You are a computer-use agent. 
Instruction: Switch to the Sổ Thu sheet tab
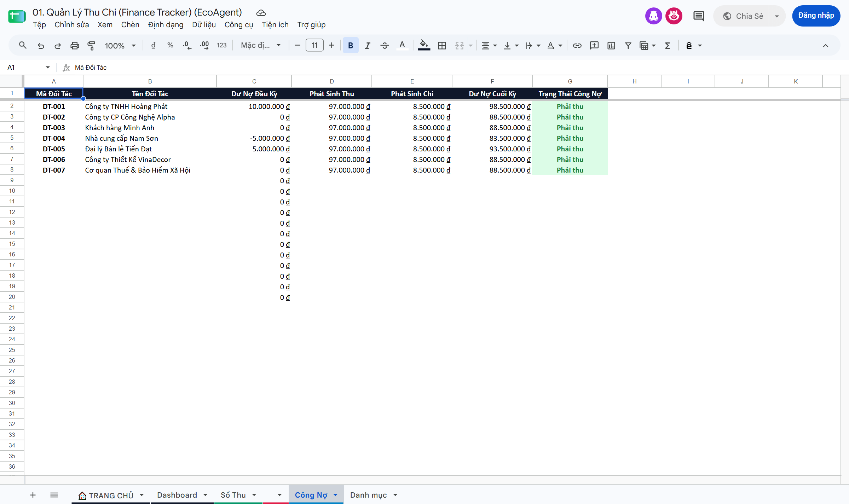233,495
